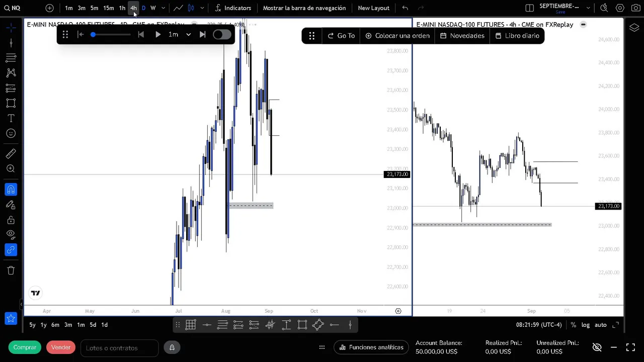
Task: Click Mostrar la barra de navegación
Action: (x=304, y=8)
